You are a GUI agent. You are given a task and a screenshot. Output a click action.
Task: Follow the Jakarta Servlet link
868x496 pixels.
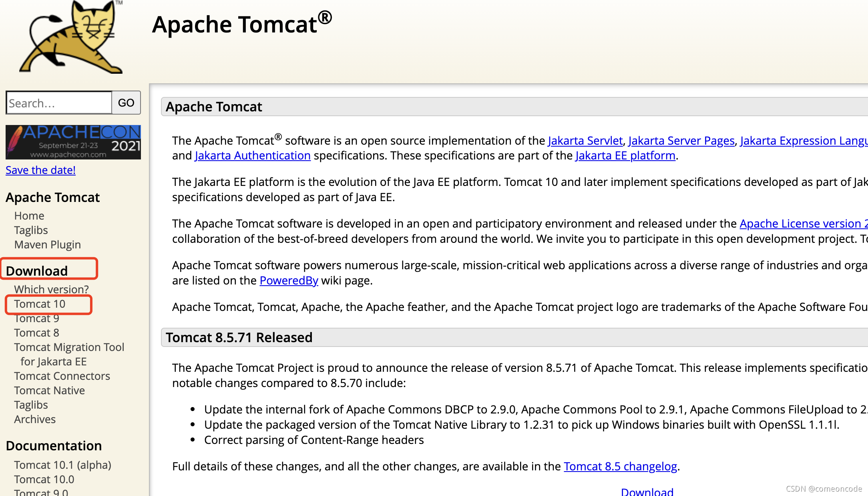[585, 141]
